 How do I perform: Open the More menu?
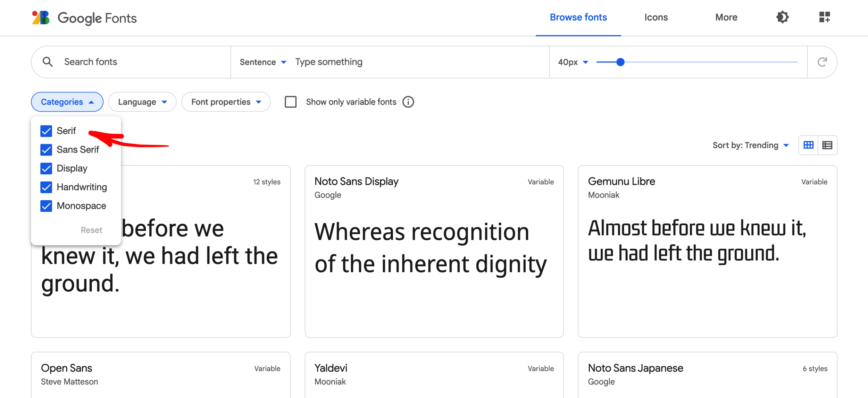[726, 17]
